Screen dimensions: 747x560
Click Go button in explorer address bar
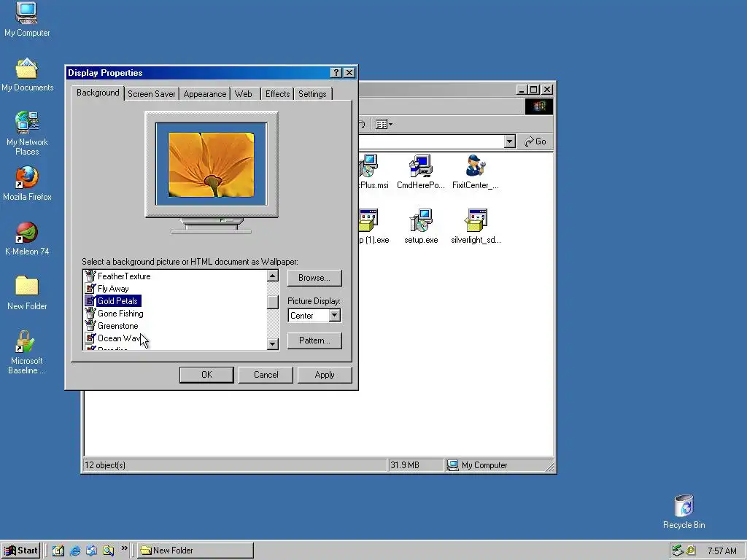[x=535, y=141]
